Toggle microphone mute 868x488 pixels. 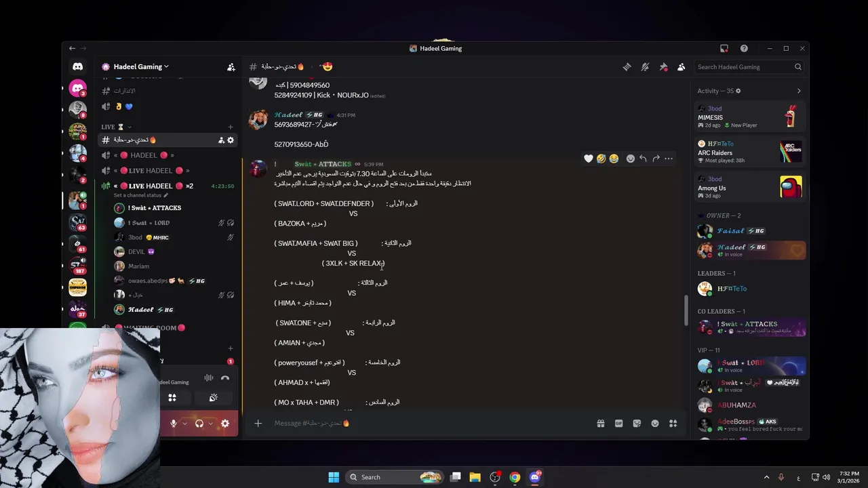click(x=174, y=423)
